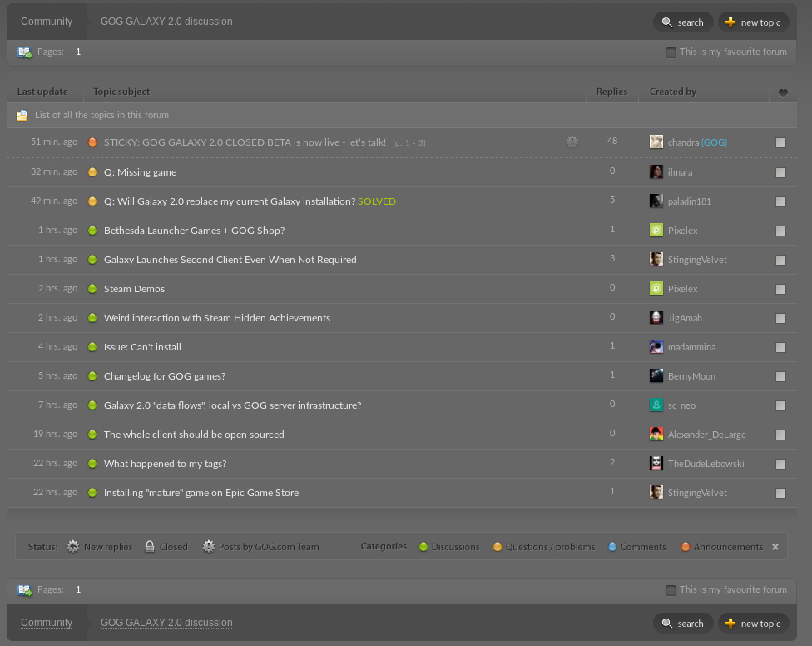Tick the checkbox for 'Steam Demos'
Image resolution: width=812 pixels, height=646 pixels.
coord(780,289)
